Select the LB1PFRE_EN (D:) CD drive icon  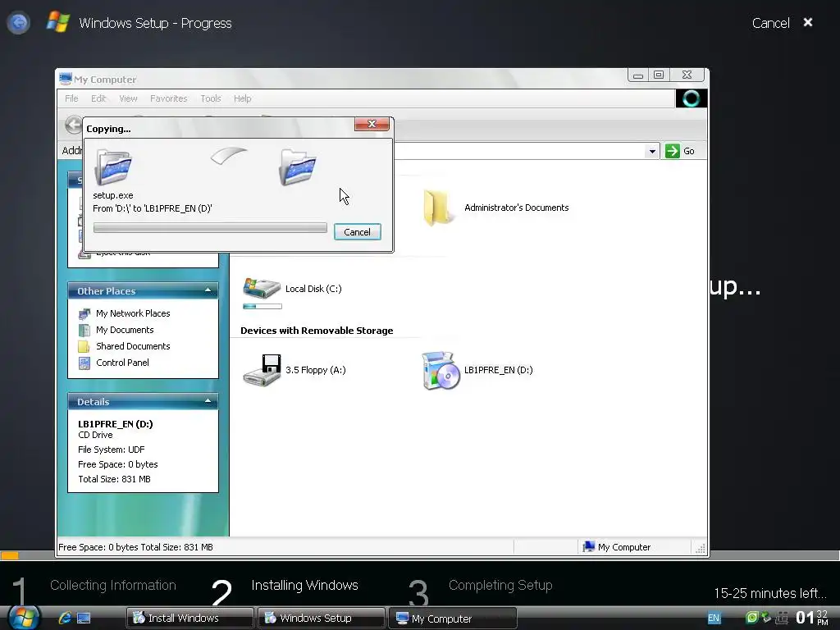441,370
